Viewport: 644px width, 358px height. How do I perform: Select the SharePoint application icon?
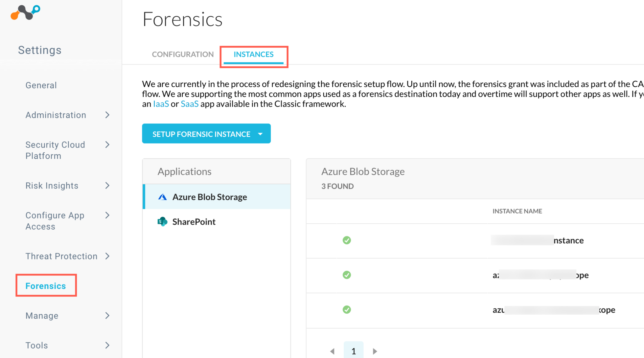click(x=162, y=221)
